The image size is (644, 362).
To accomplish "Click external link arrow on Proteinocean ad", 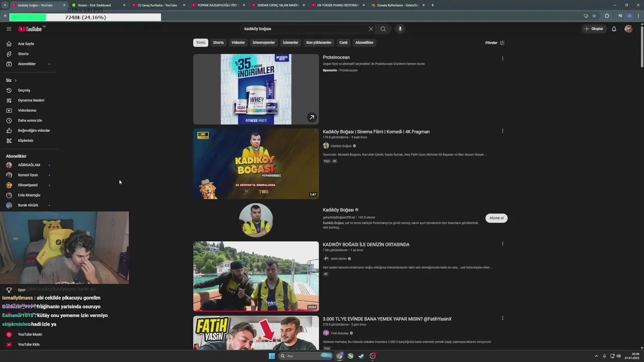I will 311,117.
